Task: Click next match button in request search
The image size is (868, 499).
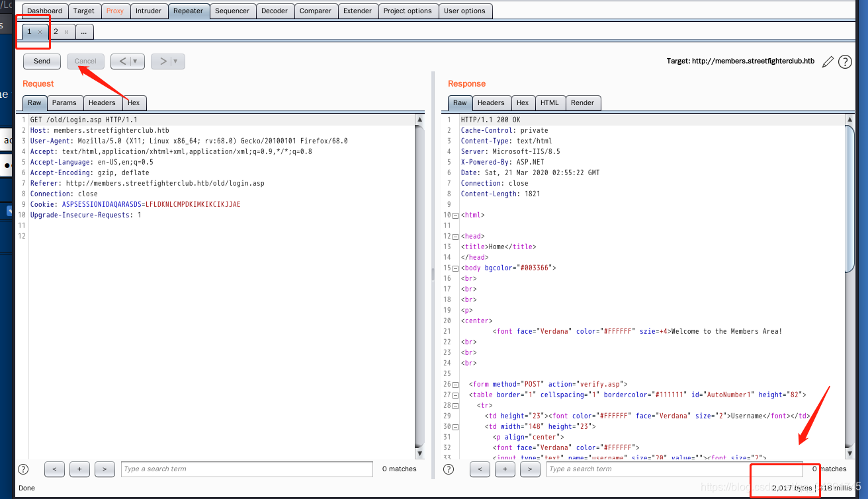Action: click(105, 469)
